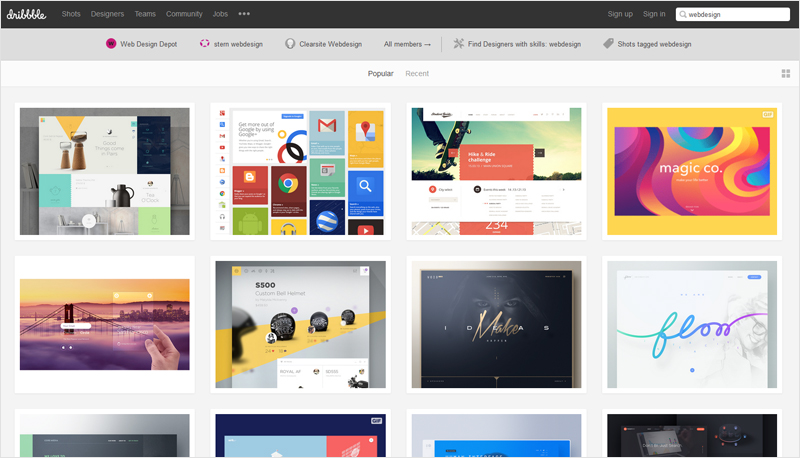800x458 pixels.
Task: Click the Clearsite Webdesign avatar icon
Action: point(290,43)
